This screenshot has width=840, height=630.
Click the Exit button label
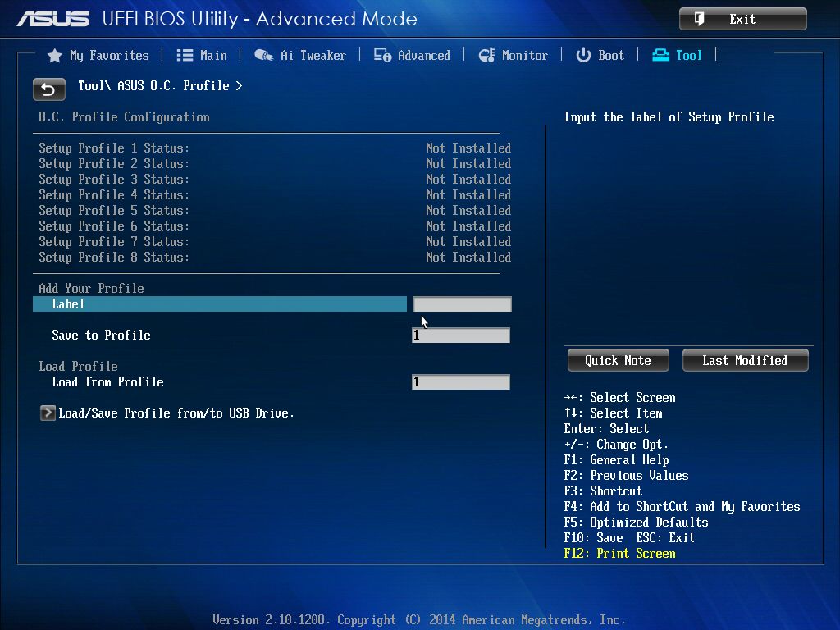pos(742,20)
